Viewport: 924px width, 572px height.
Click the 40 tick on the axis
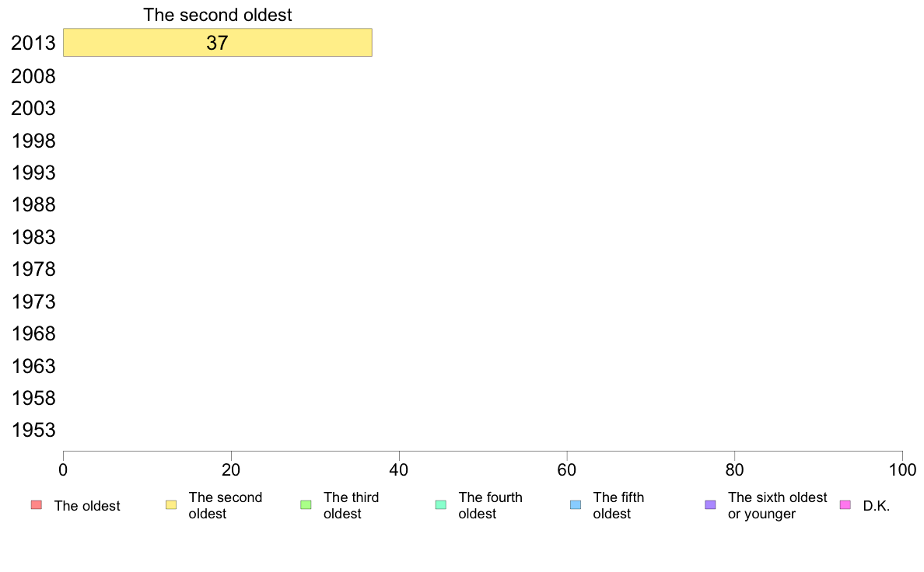tap(399, 469)
